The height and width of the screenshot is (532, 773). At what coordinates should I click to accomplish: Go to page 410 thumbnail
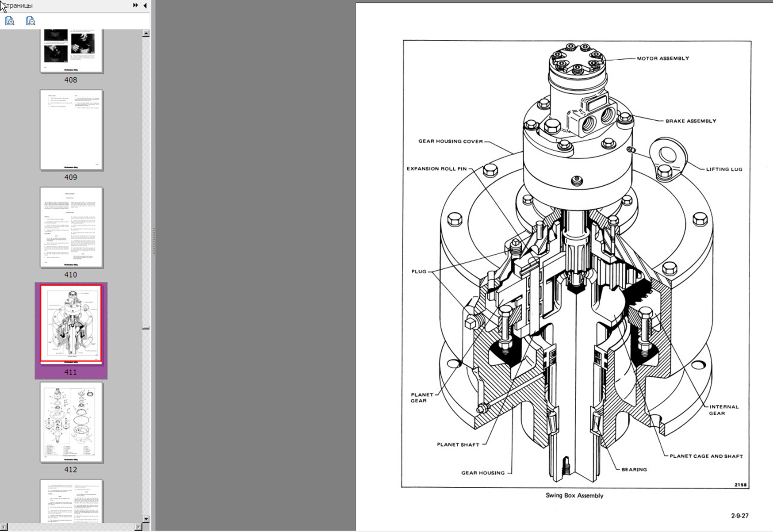[x=71, y=227]
